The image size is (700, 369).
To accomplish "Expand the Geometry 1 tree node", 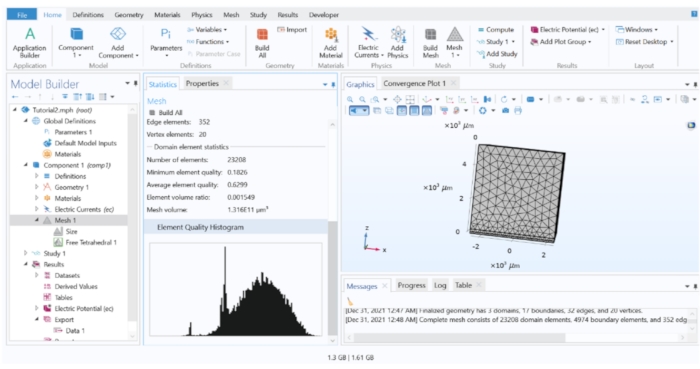I will pos(37,187).
